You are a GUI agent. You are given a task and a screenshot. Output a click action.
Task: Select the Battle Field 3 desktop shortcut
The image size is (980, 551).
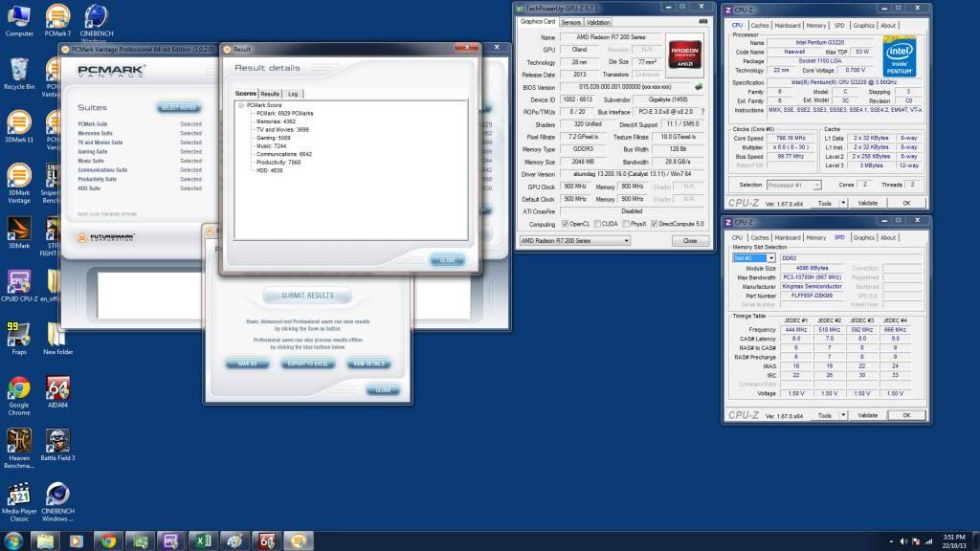57,445
